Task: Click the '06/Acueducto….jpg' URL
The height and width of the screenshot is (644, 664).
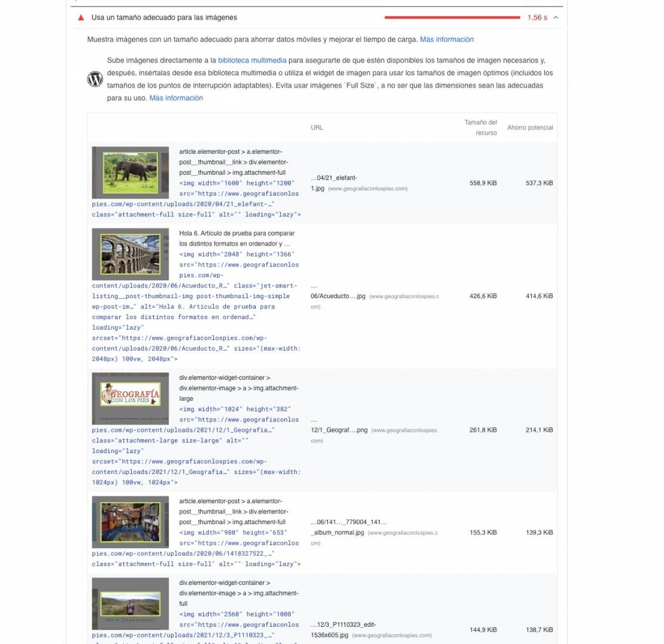Action: [x=338, y=296]
